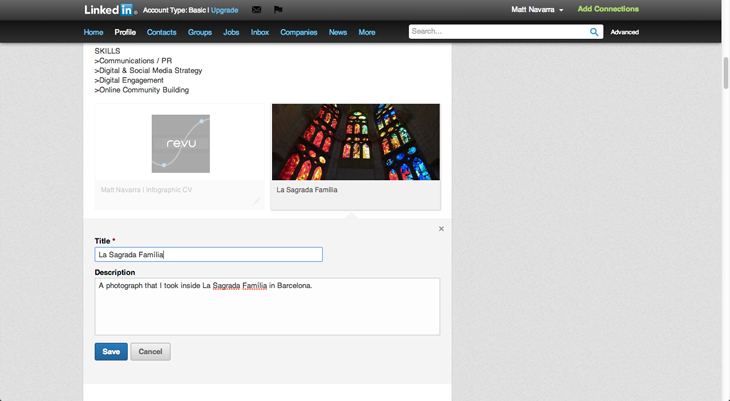The image size is (730, 401).
Task: Open the Contacts menu
Action: (x=161, y=32)
